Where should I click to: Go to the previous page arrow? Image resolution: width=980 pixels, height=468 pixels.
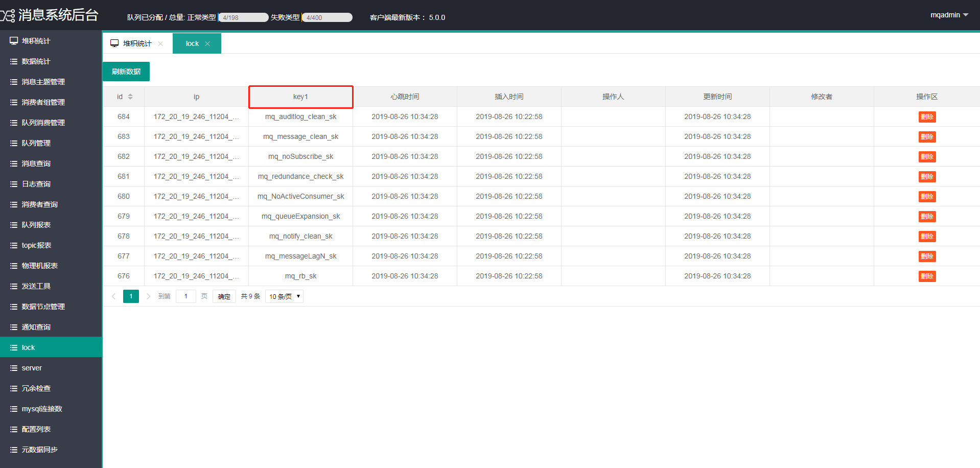point(113,296)
